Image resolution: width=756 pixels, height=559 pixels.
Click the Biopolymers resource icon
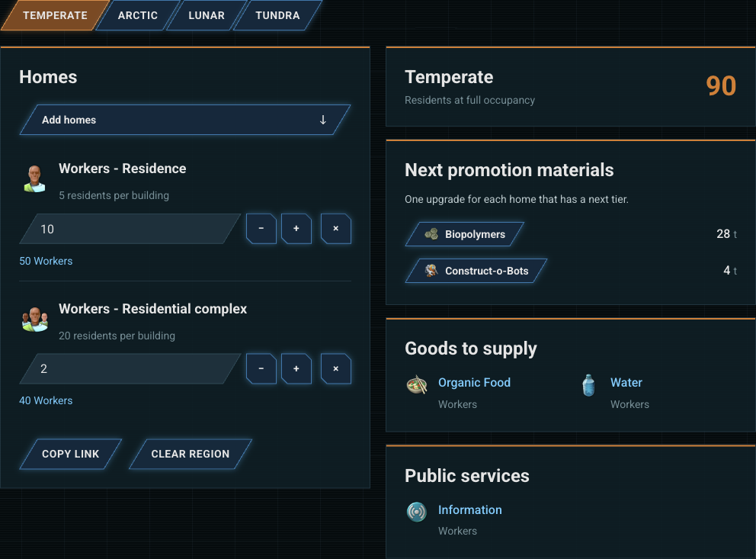pyautogui.click(x=431, y=234)
